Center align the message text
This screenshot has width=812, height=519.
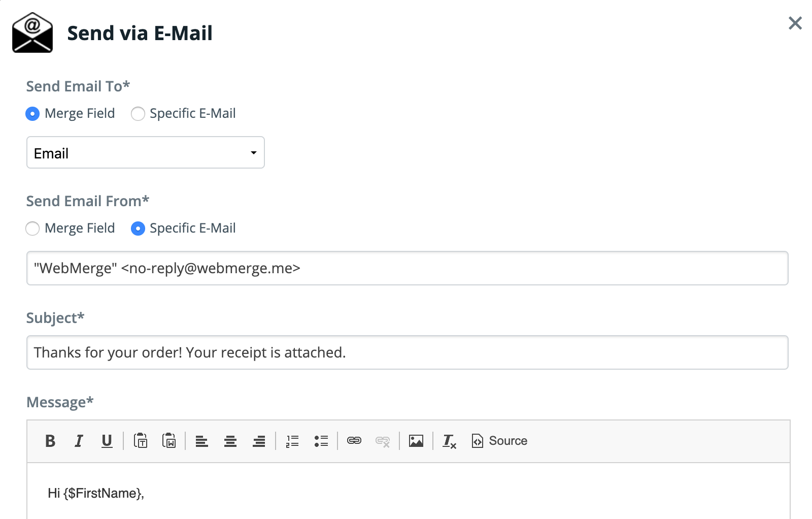(x=230, y=441)
